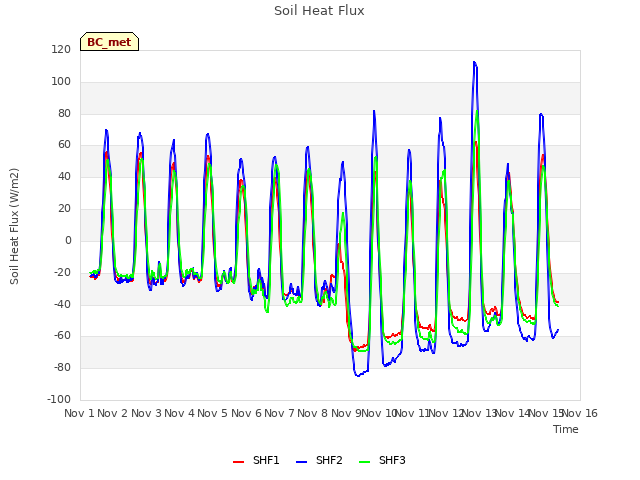The height and width of the screenshot is (480, 640).
Task: Click the Nov 1 x-axis tick label
Action: (x=80, y=413)
